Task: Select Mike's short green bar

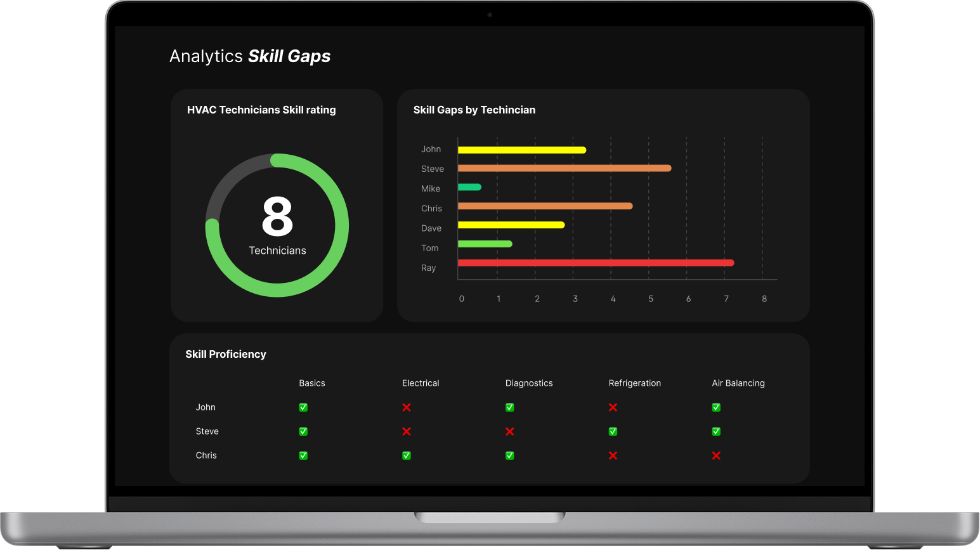Action: coord(469,187)
